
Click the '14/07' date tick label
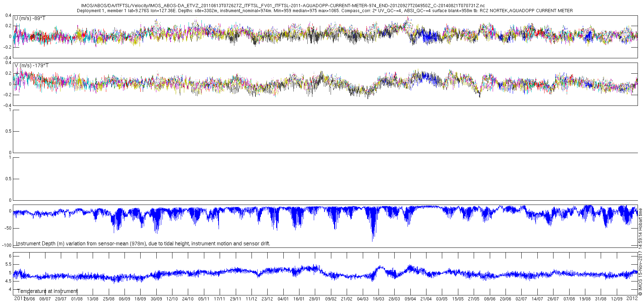(x=537, y=299)
